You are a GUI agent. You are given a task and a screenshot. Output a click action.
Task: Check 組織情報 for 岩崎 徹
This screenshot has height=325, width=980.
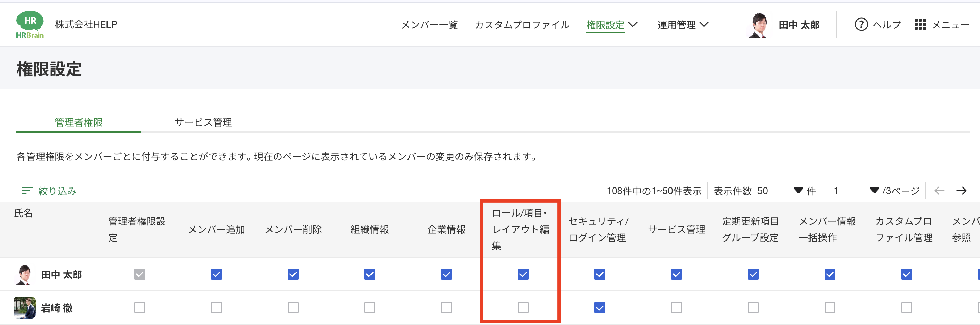point(369,307)
